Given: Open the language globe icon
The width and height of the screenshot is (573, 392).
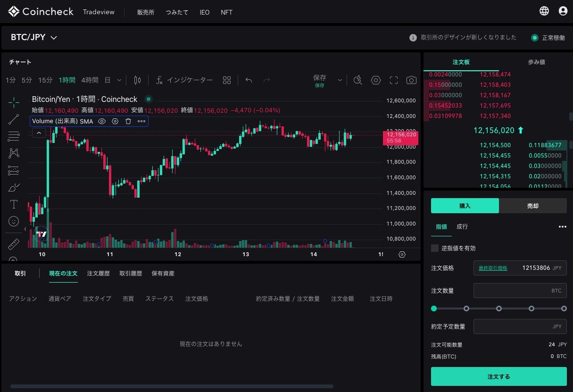Looking at the screenshot, I should (x=544, y=11).
